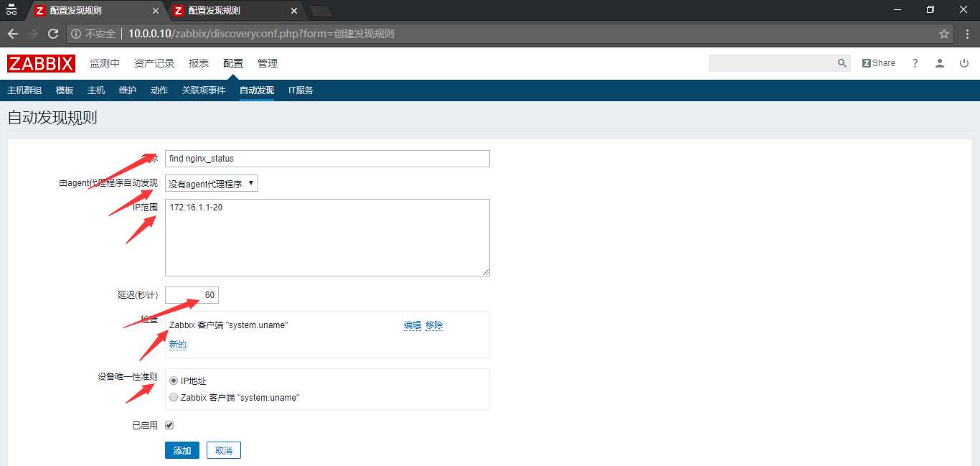The image size is (980, 466).
Task: Open the agent代理程序 dropdown
Action: pyautogui.click(x=212, y=184)
